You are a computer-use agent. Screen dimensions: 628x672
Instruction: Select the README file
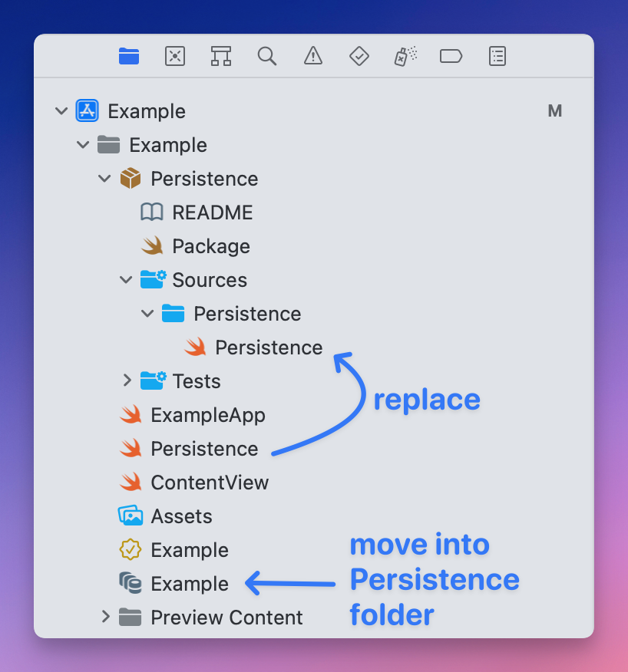212,212
